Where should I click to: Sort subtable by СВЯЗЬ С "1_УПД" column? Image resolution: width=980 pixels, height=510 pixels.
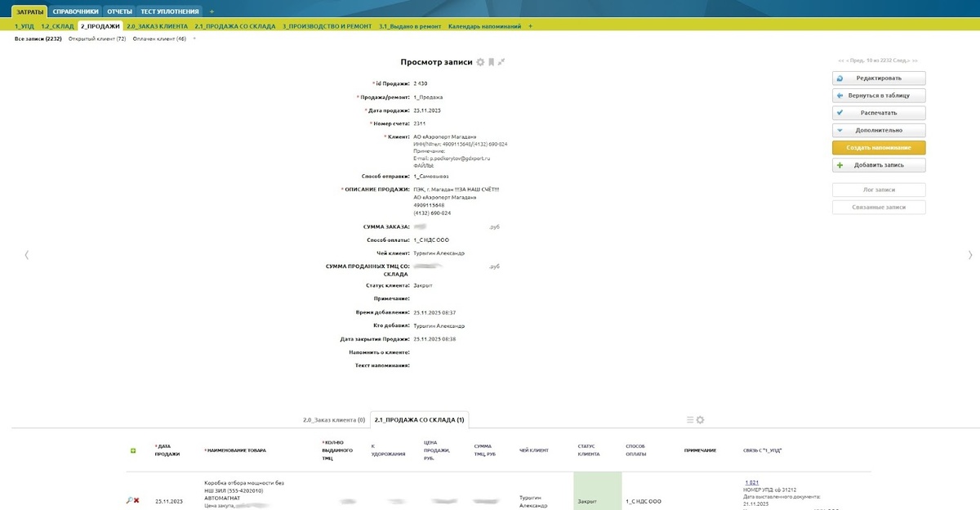click(x=763, y=450)
